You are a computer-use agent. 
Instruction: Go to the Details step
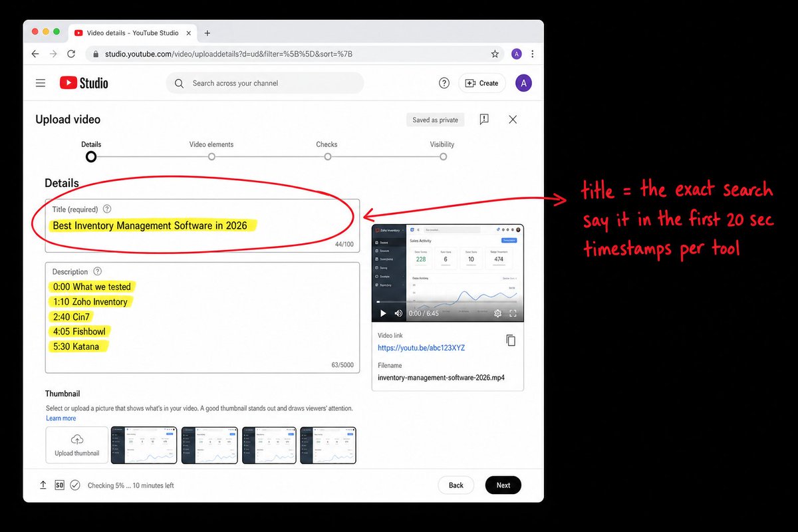[91, 152]
